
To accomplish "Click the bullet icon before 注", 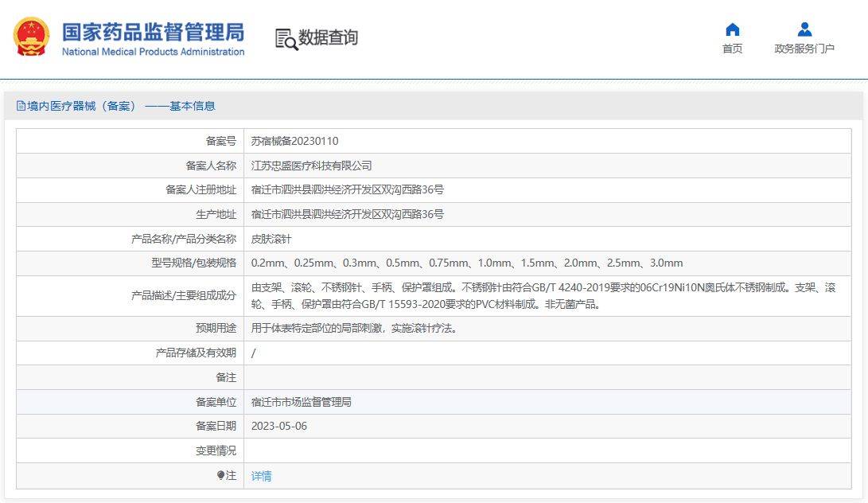I will point(221,475).
